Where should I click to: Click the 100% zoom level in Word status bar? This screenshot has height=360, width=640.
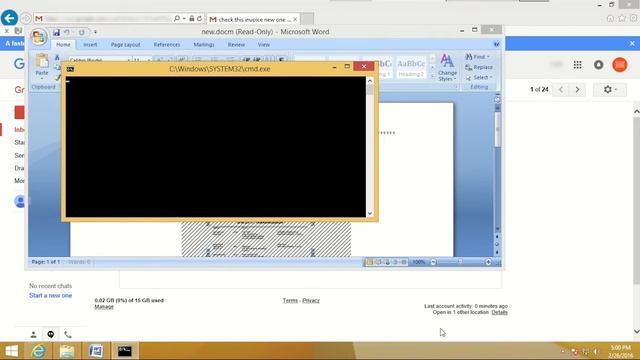coord(419,262)
